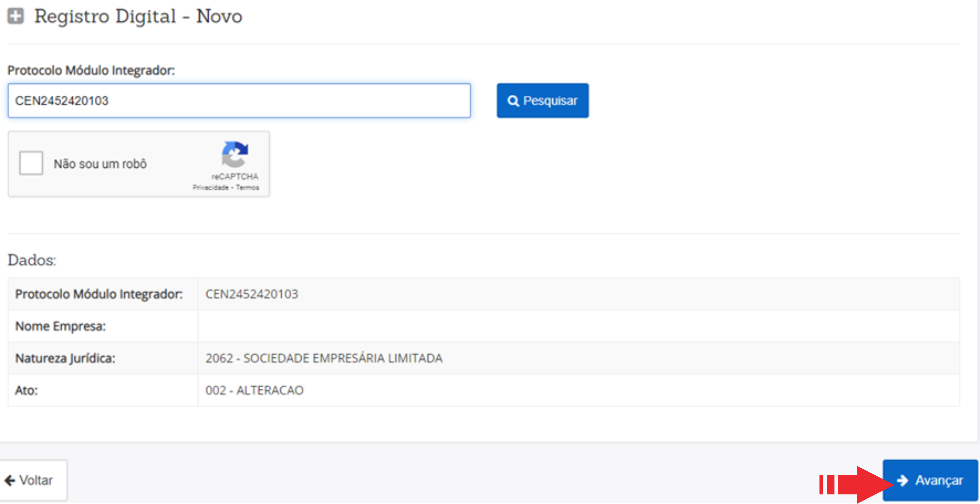Click the Protocolo Módulo Integrador input field

pos(239,101)
